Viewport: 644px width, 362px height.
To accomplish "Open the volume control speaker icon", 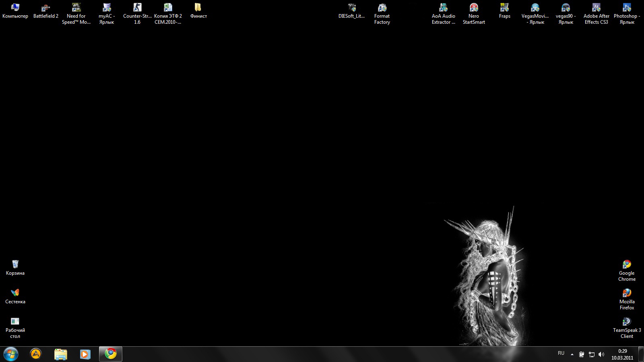I will (x=601, y=354).
